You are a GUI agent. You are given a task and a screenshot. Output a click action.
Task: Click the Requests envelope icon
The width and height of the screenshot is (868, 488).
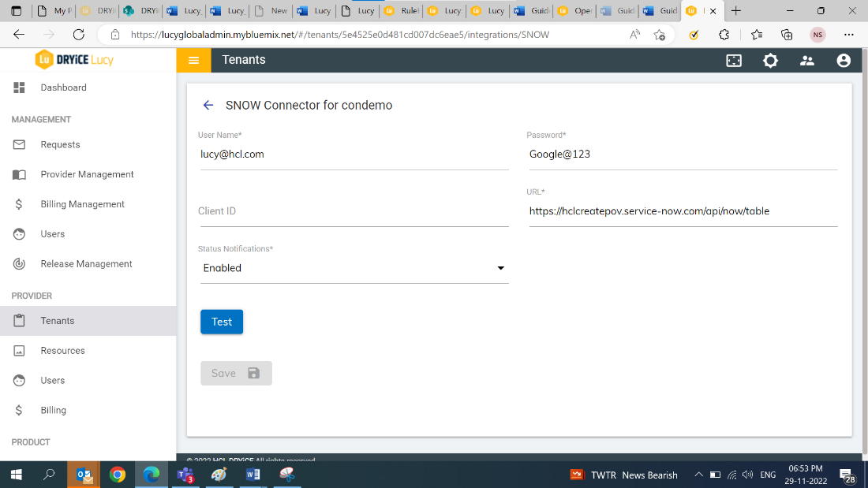coord(20,144)
